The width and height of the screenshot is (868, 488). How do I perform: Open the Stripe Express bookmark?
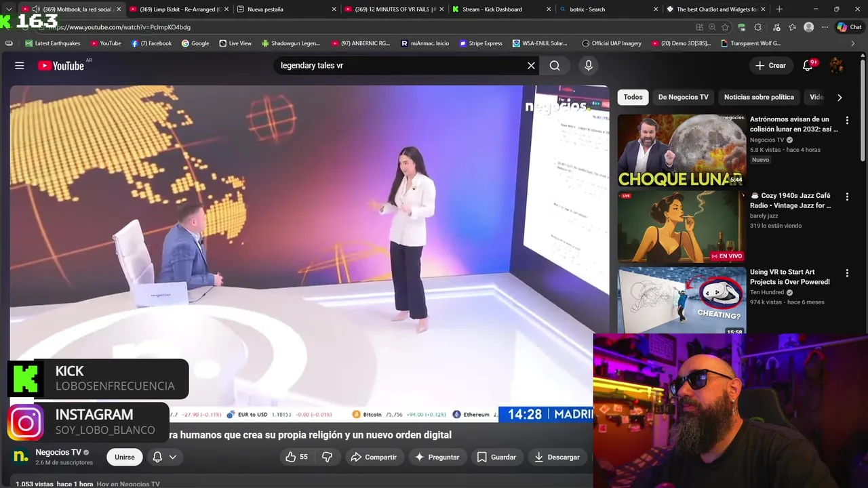pyautogui.click(x=480, y=43)
